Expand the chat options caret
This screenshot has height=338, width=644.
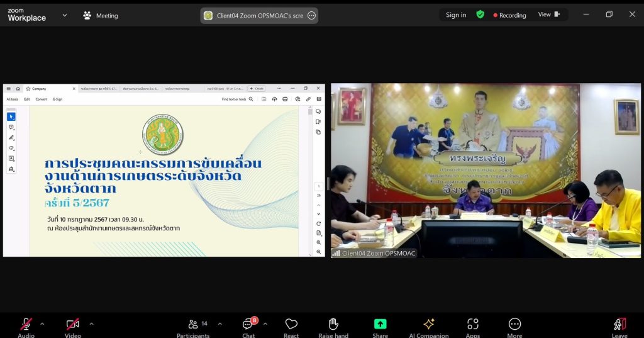[265, 324]
